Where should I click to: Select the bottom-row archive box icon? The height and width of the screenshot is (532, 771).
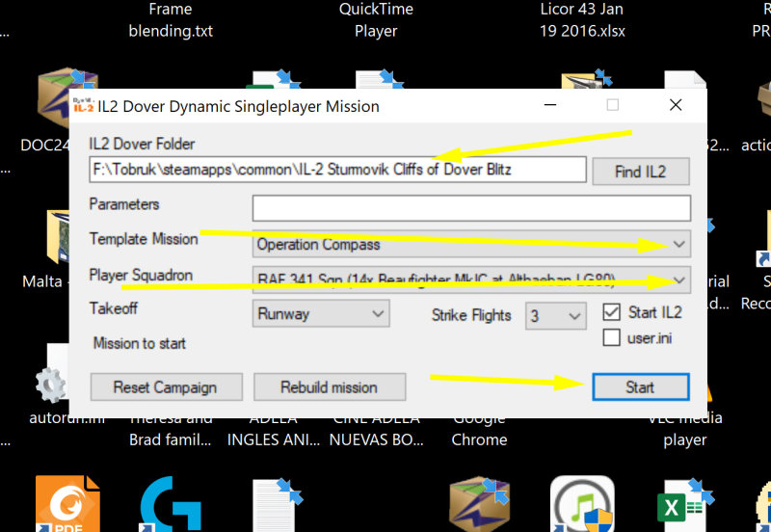[479, 504]
